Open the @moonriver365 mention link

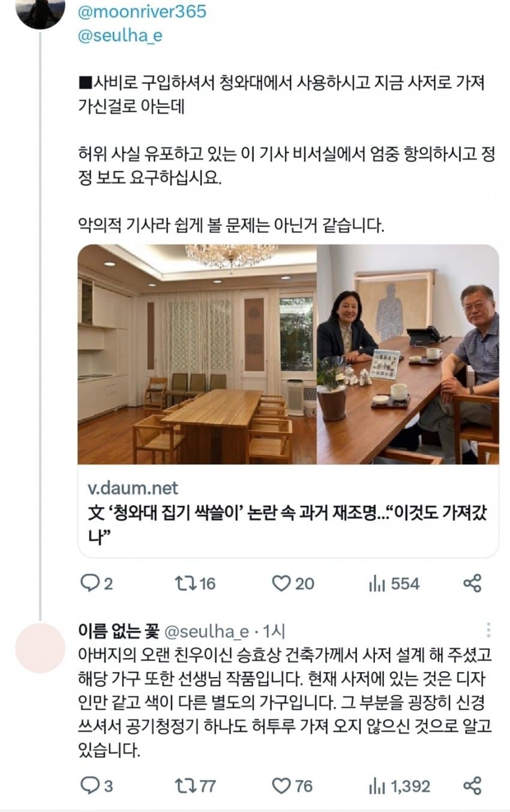click(x=142, y=11)
